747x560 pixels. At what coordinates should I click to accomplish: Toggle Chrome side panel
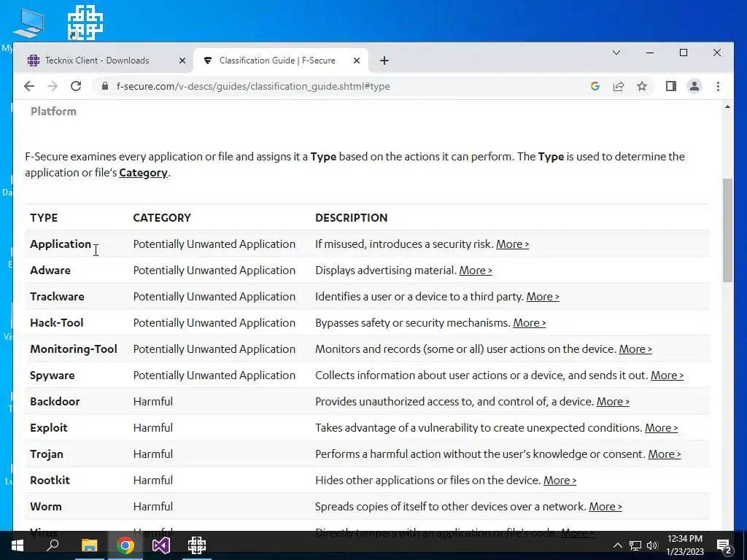671,86
